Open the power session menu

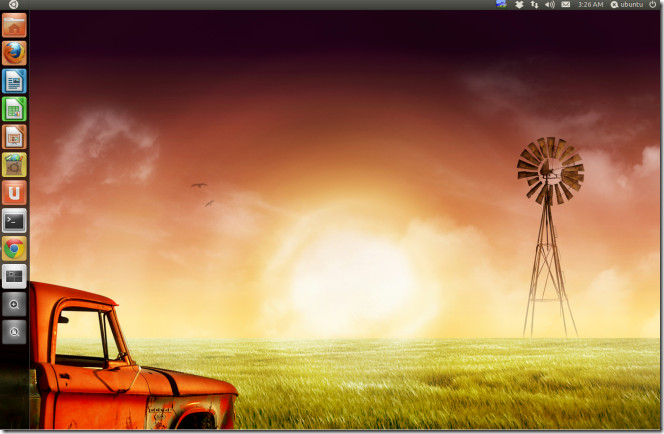point(653,5)
